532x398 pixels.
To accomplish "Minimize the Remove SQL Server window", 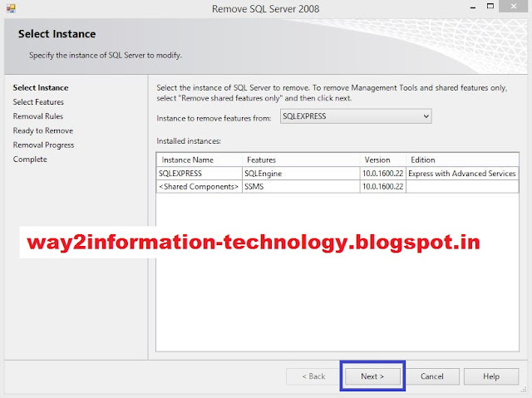I will [x=473, y=7].
